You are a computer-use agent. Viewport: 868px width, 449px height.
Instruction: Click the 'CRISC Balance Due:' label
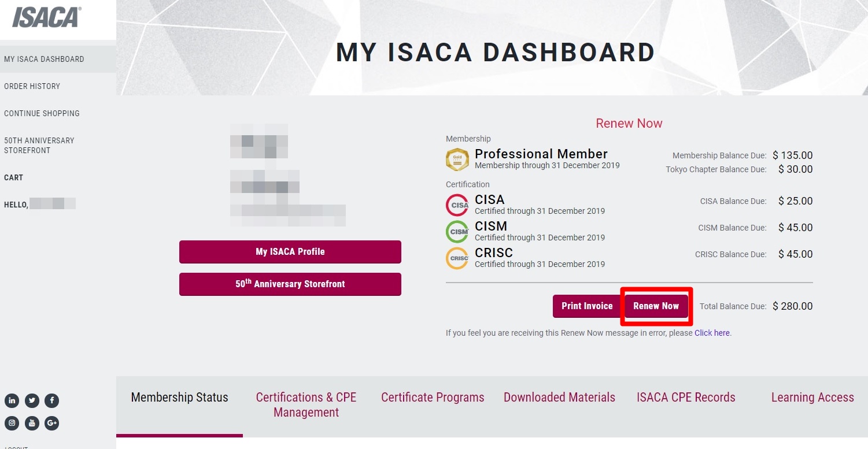tap(731, 254)
